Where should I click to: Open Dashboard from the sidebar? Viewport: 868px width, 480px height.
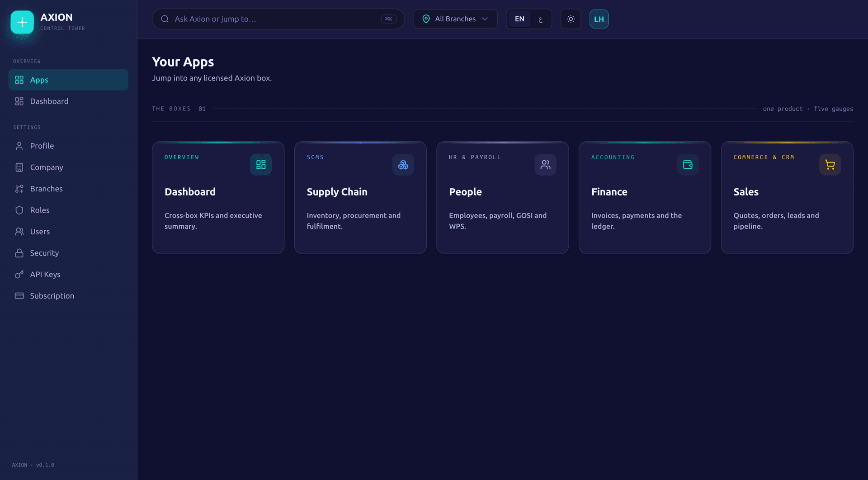coord(68,101)
